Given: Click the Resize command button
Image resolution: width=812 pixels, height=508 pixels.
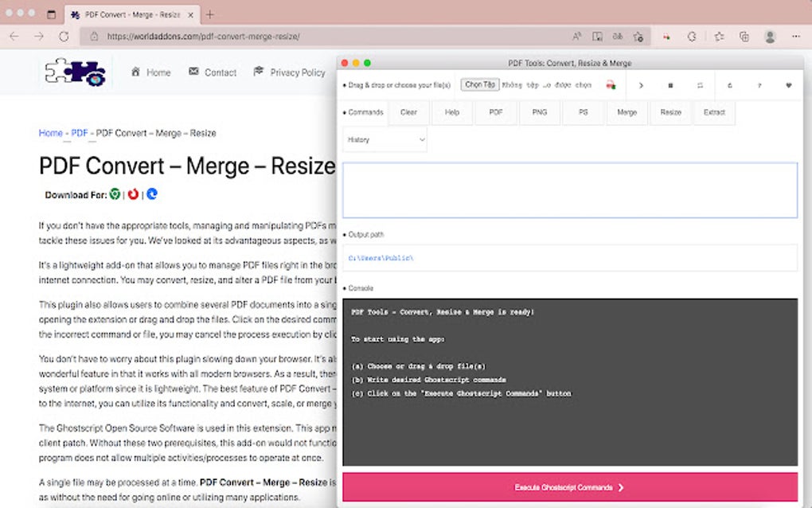Looking at the screenshot, I should pyautogui.click(x=670, y=112).
